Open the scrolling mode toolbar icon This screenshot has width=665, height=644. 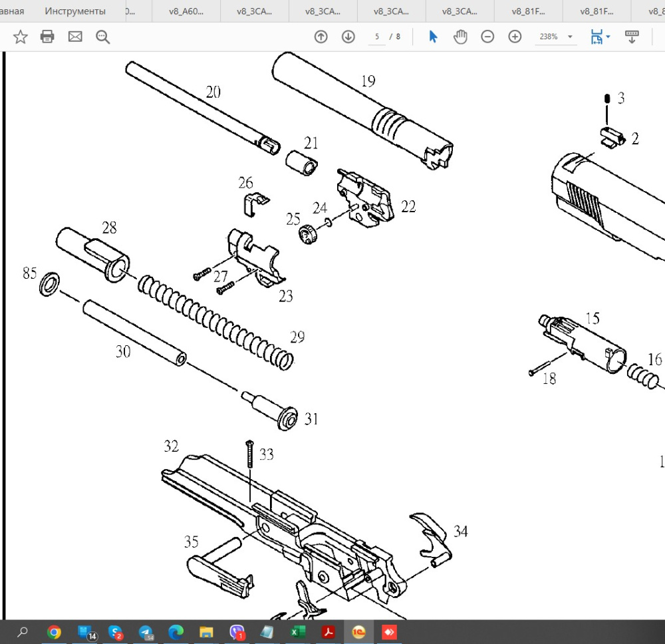pos(632,37)
